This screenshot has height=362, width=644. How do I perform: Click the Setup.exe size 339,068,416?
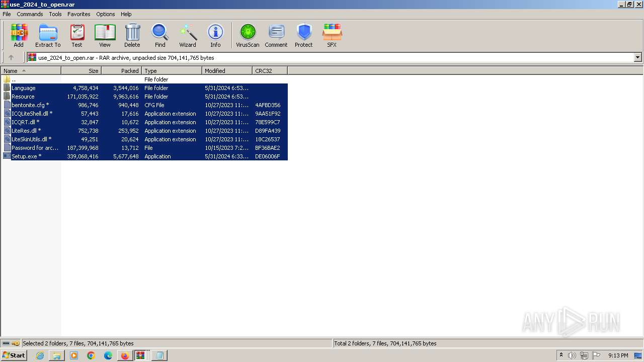point(83,156)
